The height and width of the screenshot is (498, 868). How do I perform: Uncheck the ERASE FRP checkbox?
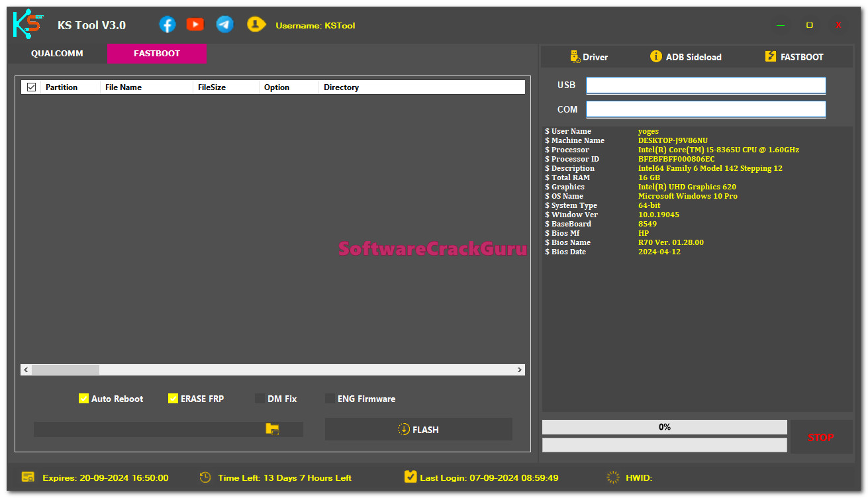point(173,399)
